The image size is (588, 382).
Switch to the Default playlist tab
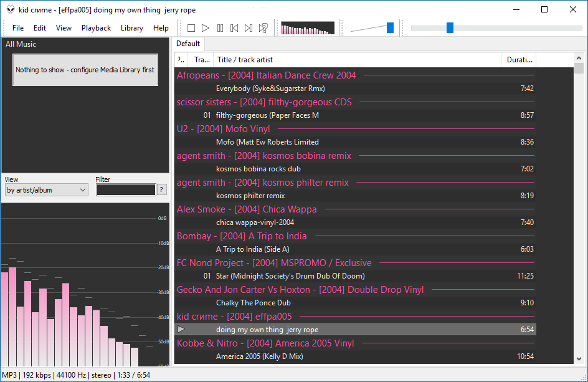(188, 44)
